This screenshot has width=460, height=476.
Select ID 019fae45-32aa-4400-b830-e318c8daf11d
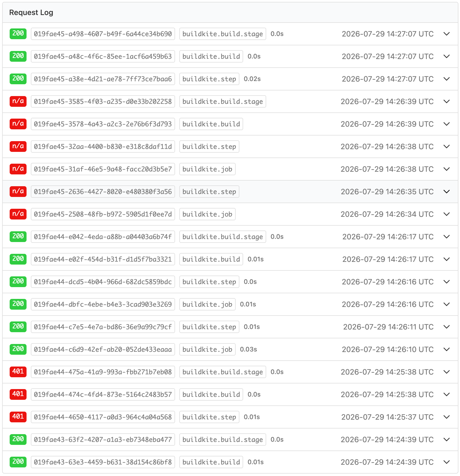[103, 147]
